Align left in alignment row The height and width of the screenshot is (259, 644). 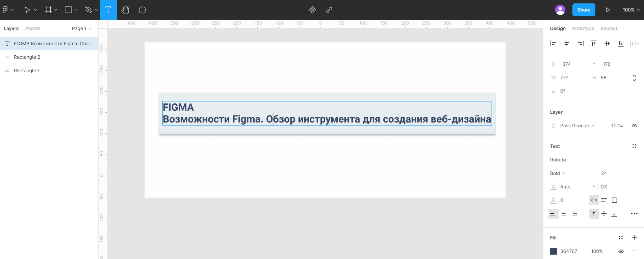coord(553,43)
